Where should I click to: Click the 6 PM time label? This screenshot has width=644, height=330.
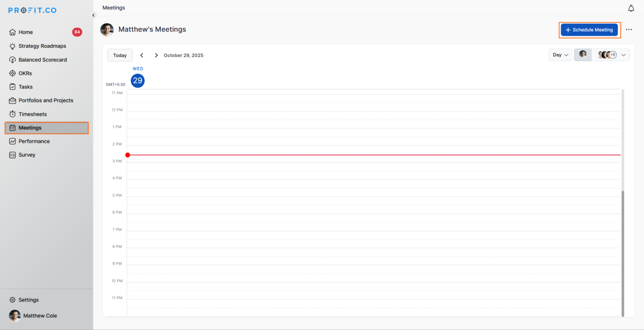[117, 213]
